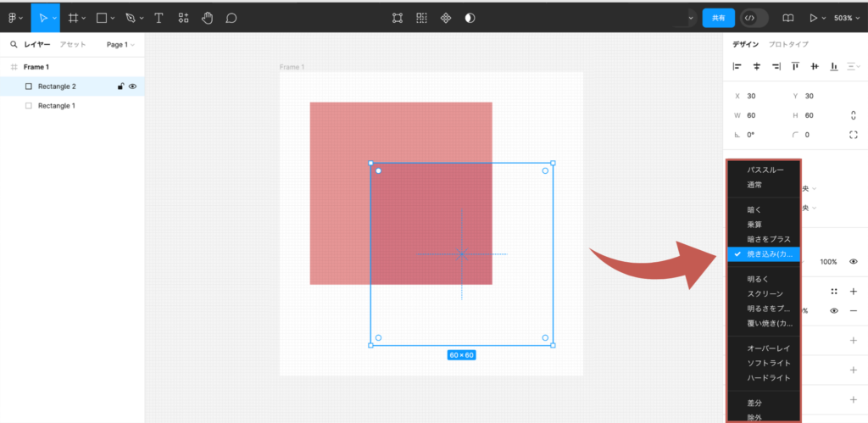The image size is (868, 423).
Task: Open the Figma main menu
Action: pyautogui.click(x=15, y=17)
